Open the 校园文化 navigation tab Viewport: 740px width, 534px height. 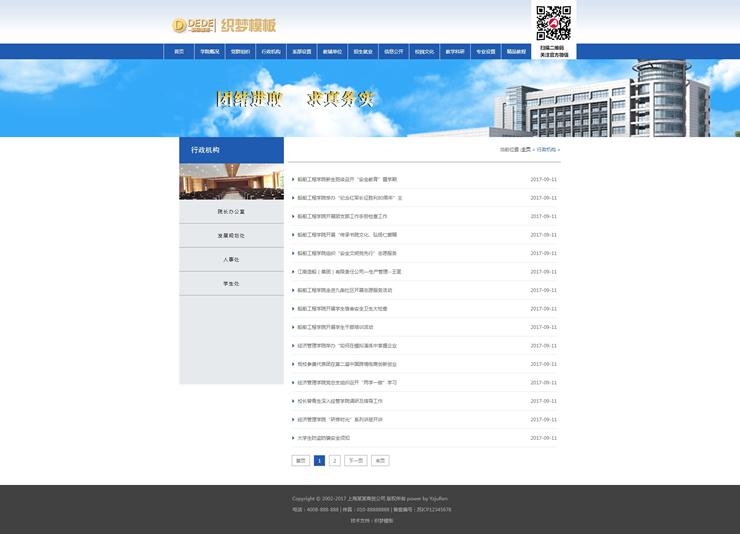point(424,51)
